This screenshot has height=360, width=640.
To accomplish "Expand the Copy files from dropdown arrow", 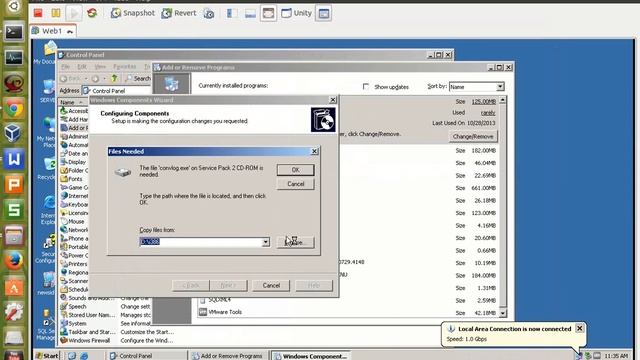I will (266, 242).
